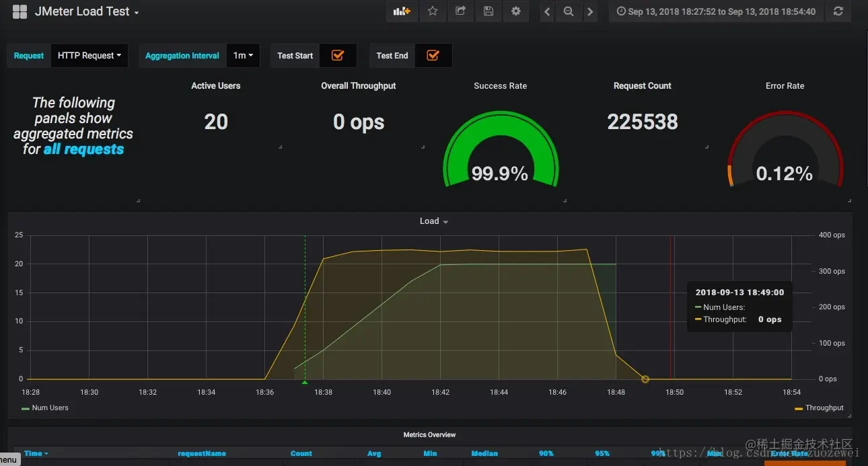Sort table by Count column
The width and height of the screenshot is (868, 466).
point(301,453)
